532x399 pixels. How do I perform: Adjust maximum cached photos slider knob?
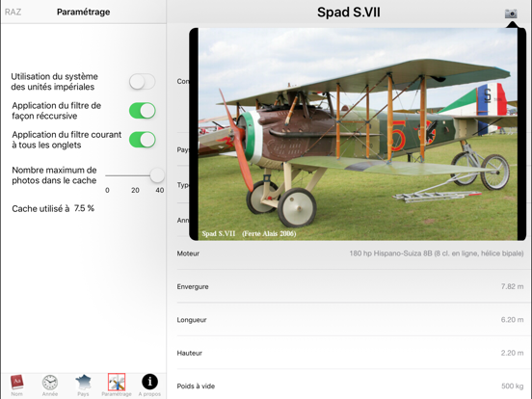[157, 175]
